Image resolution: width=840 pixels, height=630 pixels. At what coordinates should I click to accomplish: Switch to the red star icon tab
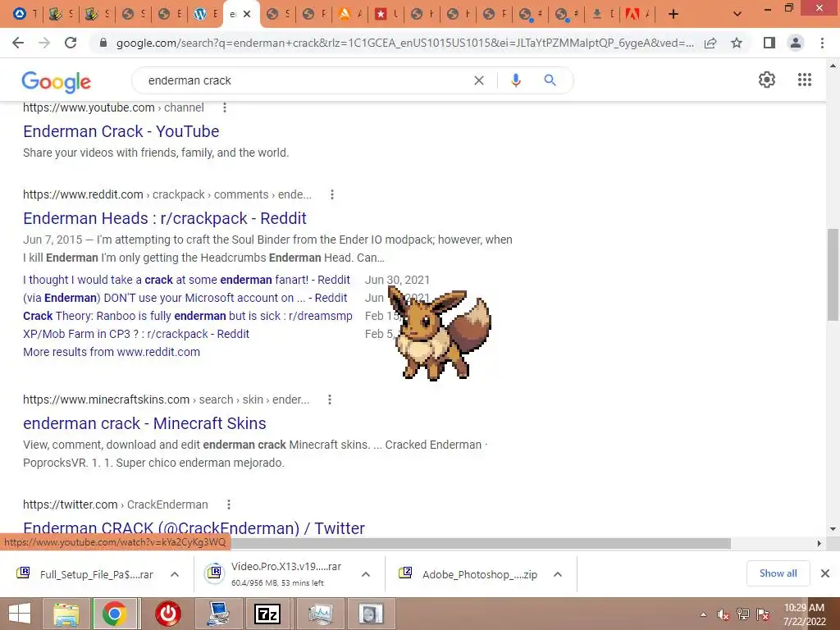click(x=386, y=15)
